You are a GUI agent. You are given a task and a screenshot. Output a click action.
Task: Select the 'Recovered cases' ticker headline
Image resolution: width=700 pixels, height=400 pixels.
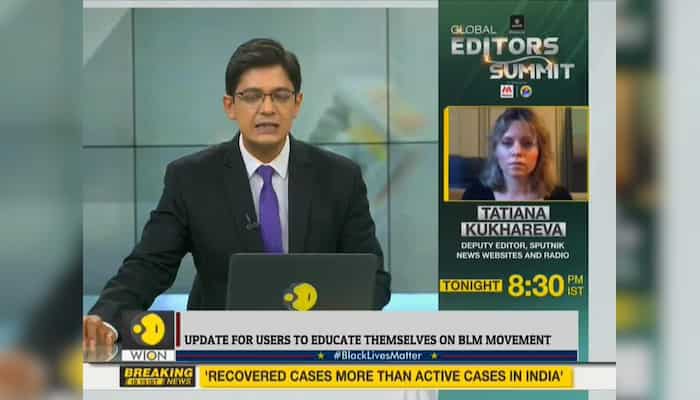[x=385, y=376]
